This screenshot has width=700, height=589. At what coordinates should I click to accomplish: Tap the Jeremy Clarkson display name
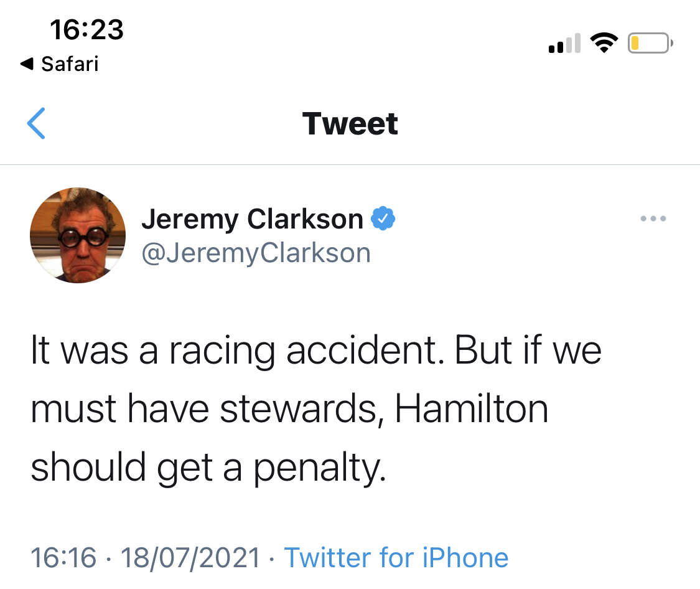click(x=253, y=219)
